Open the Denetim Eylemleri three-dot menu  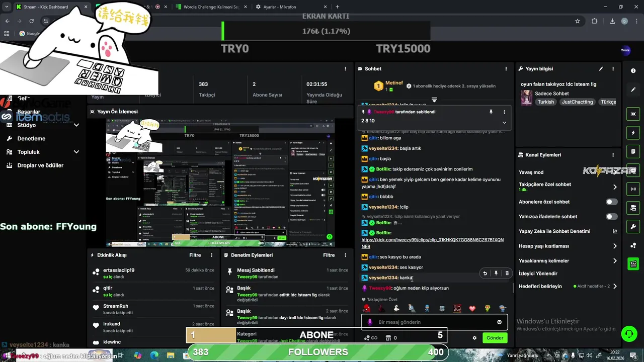346,255
